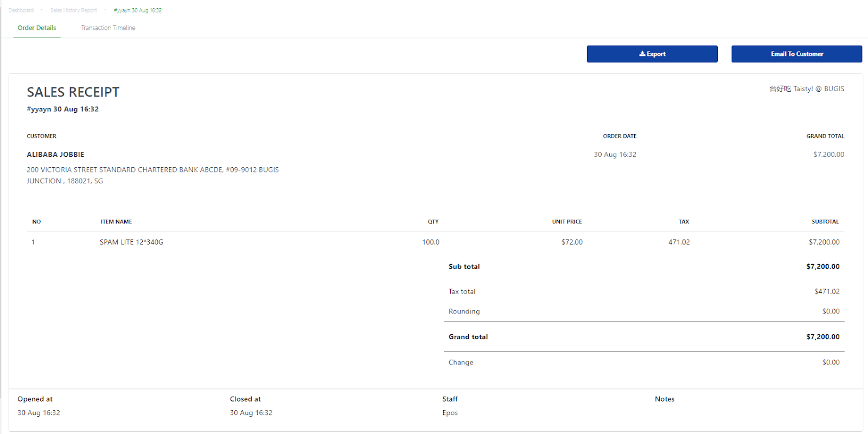The height and width of the screenshot is (434, 868).
Task: Click the SALES RECEIPT heading
Action: (x=73, y=92)
